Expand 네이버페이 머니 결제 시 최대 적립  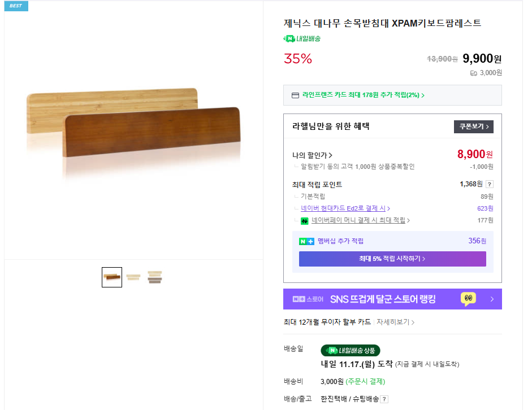361,220
